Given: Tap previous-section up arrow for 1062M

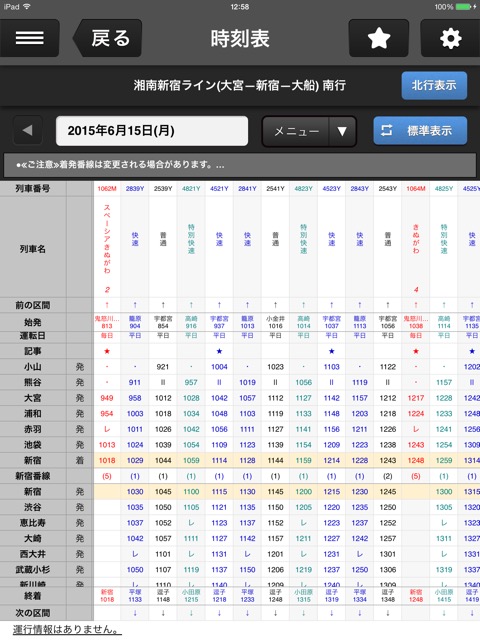Looking at the screenshot, I should pyautogui.click(x=107, y=305).
